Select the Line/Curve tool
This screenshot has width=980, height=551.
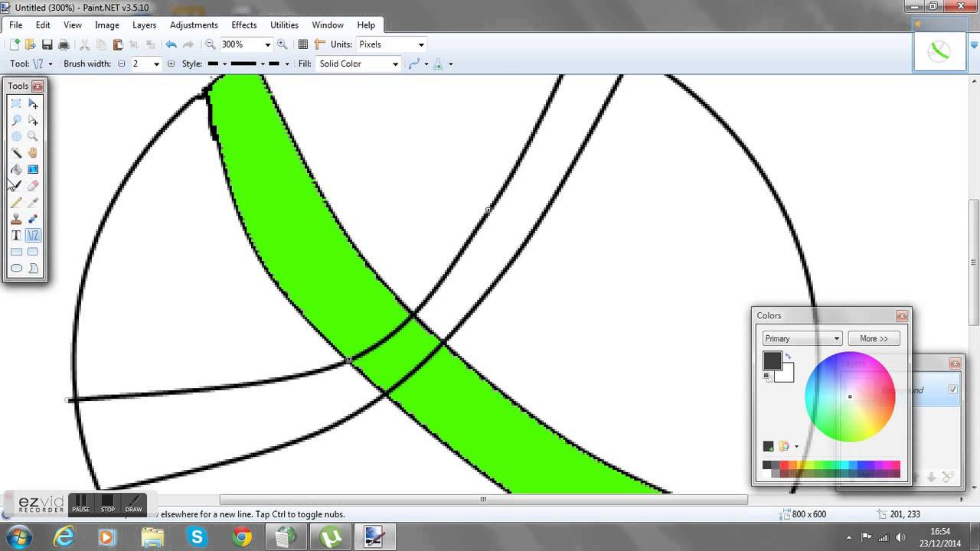(x=33, y=235)
